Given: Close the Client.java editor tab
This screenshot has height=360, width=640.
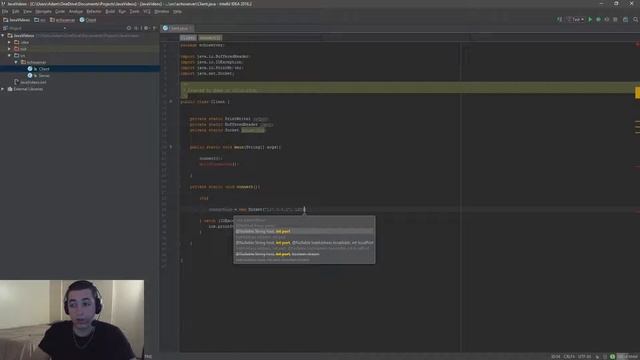Looking at the screenshot, I should 191,28.
